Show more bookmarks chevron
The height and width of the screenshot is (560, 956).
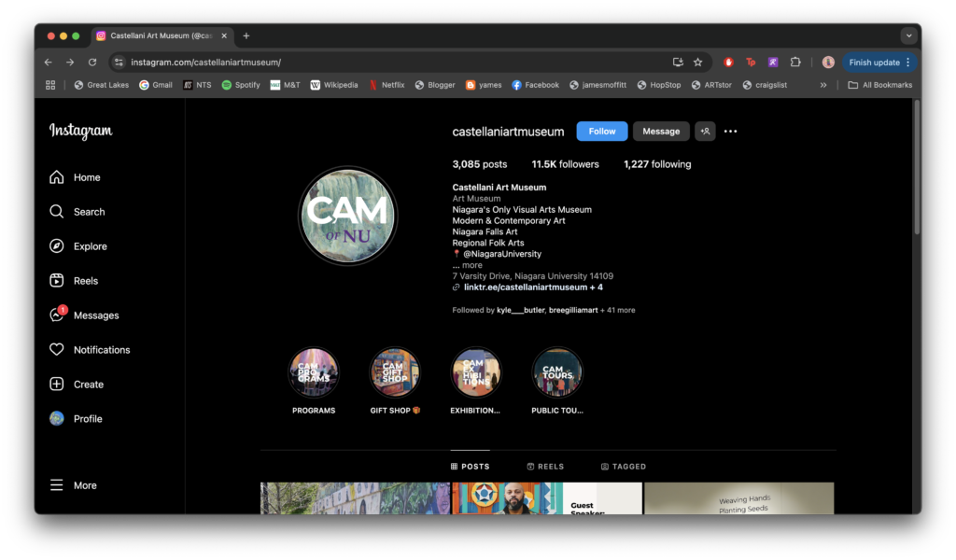click(823, 85)
